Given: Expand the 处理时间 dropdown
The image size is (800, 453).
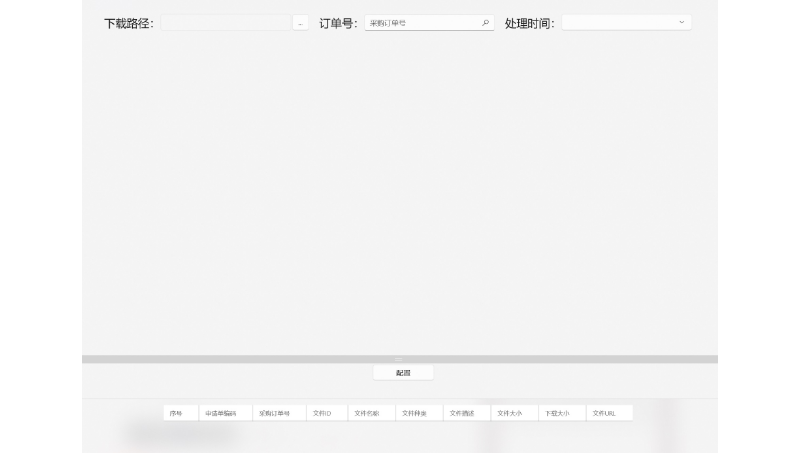Looking at the screenshot, I should [x=682, y=22].
